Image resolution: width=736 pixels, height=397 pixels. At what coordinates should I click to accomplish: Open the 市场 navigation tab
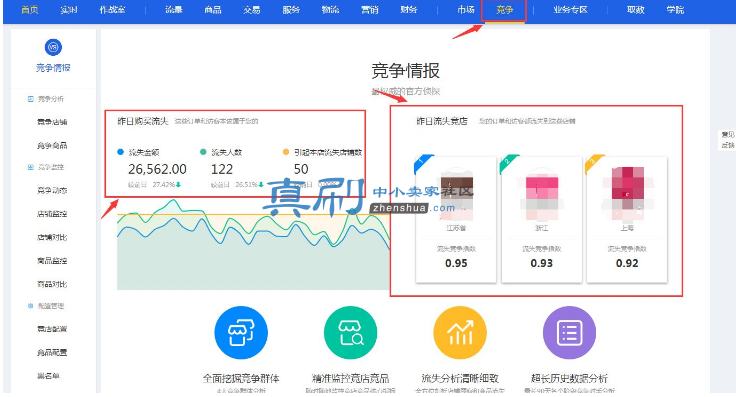coord(466,10)
